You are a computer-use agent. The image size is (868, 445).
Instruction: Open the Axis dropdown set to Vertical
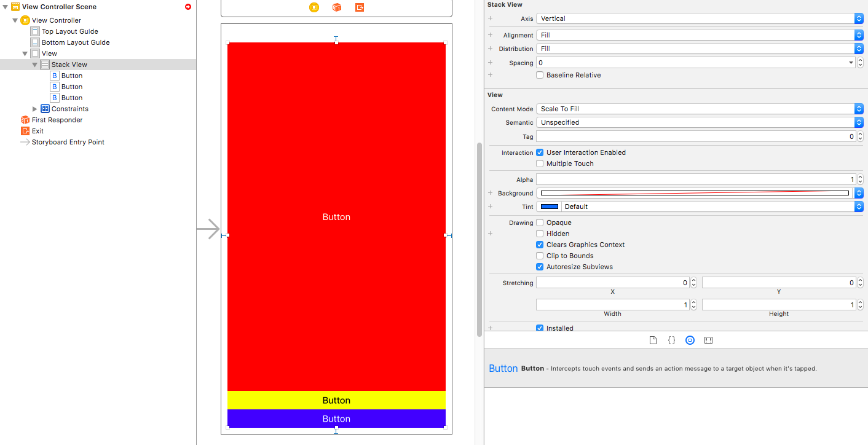pos(700,18)
